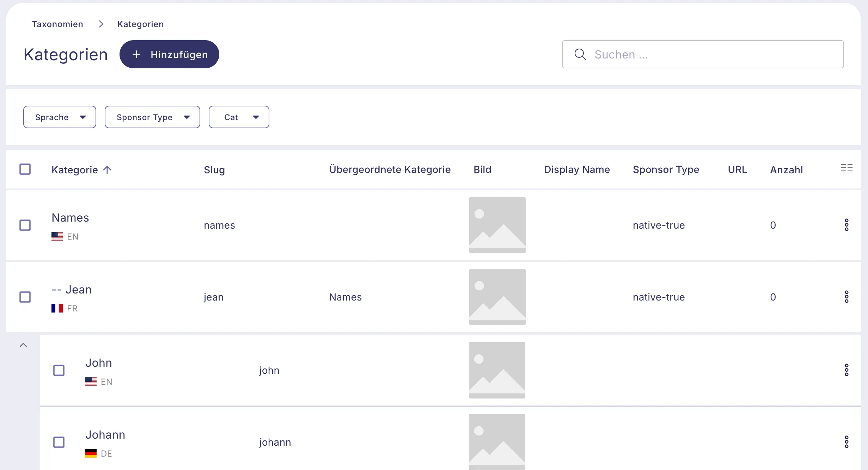Focus the Suchen search field
This screenshot has height=470, width=868.
703,54
